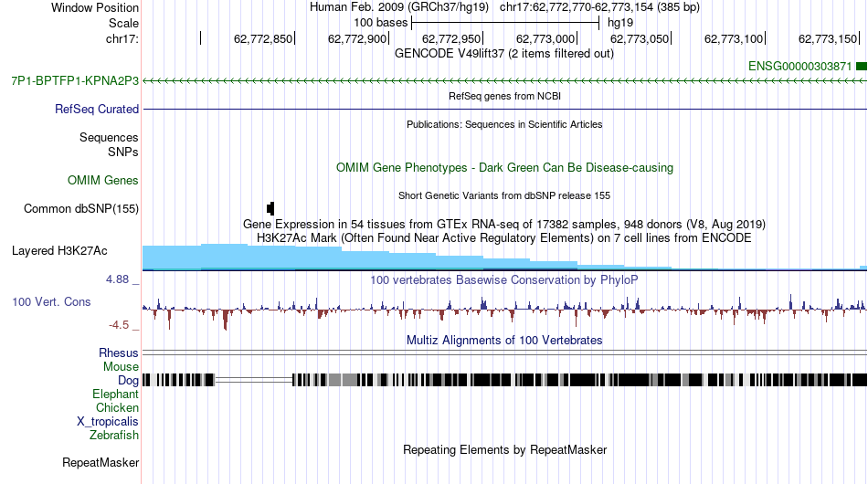Image resolution: width=868 pixels, height=484 pixels.
Task: Open Multiz Alignments of 100 Vertebrates title
Action: coord(504,341)
